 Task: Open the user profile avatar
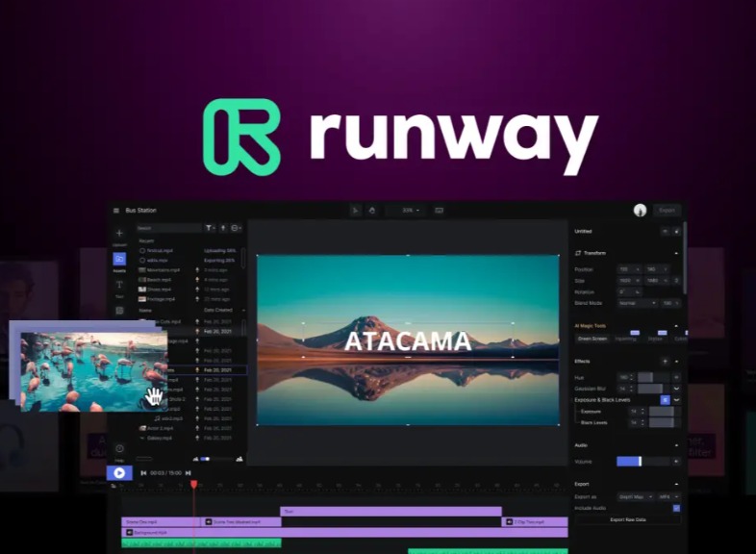point(640,211)
